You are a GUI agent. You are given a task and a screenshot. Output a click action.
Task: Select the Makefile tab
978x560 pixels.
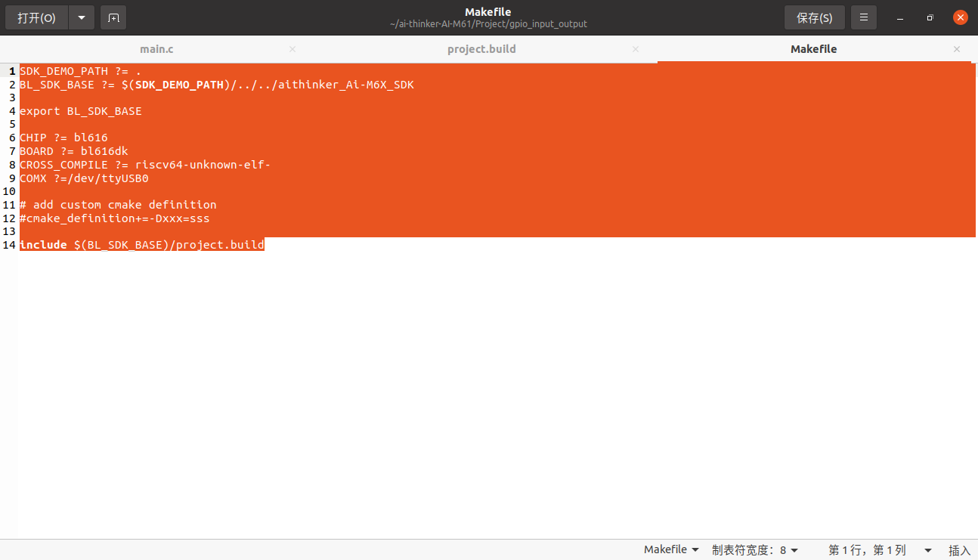(x=813, y=49)
